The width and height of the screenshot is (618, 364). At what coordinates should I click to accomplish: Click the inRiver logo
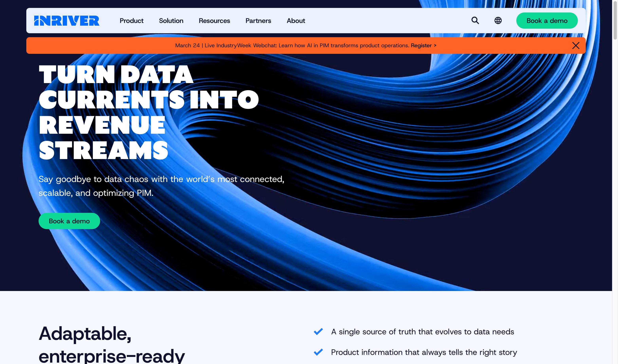pyautogui.click(x=67, y=21)
